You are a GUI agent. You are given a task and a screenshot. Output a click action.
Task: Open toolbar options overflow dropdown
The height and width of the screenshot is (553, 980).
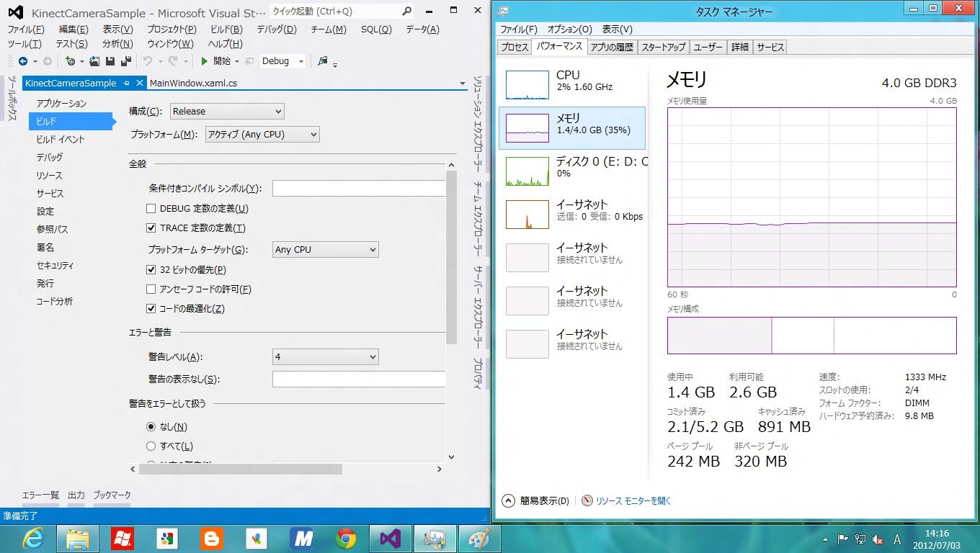335,63
